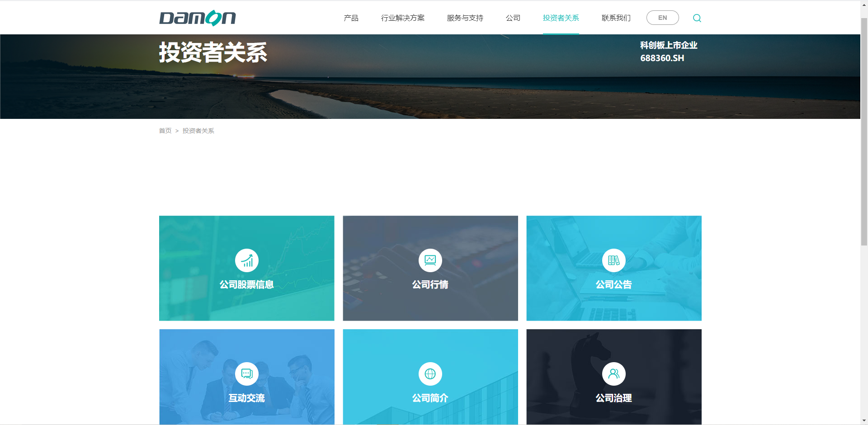Go to 联系我们 page
The image size is (868, 425).
point(616,18)
